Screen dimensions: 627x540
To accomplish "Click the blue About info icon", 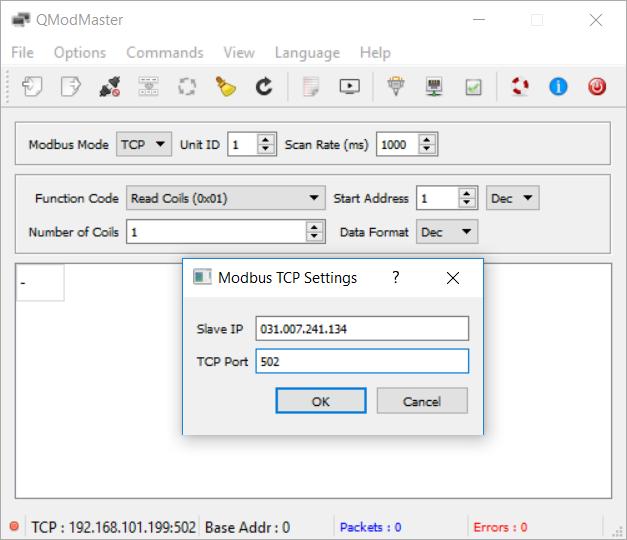I will 559,86.
